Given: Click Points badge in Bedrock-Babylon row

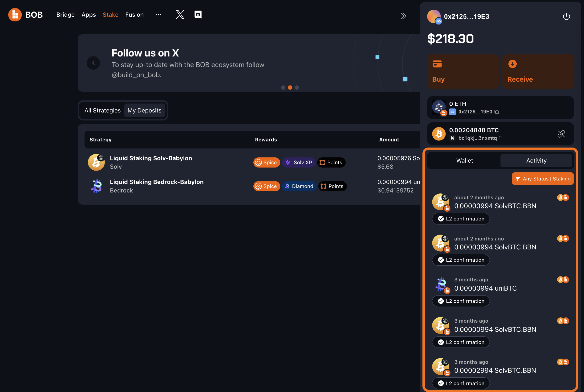Looking at the screenshot, I should (333, 186).
